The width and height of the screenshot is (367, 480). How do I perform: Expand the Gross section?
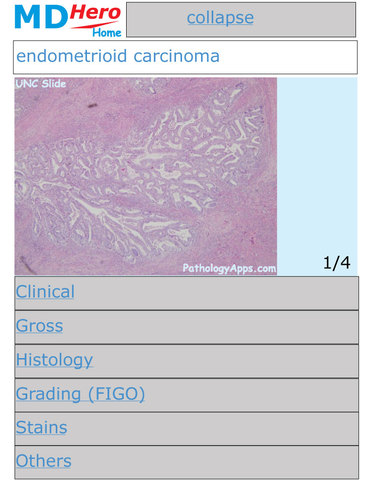coord(187,327)
